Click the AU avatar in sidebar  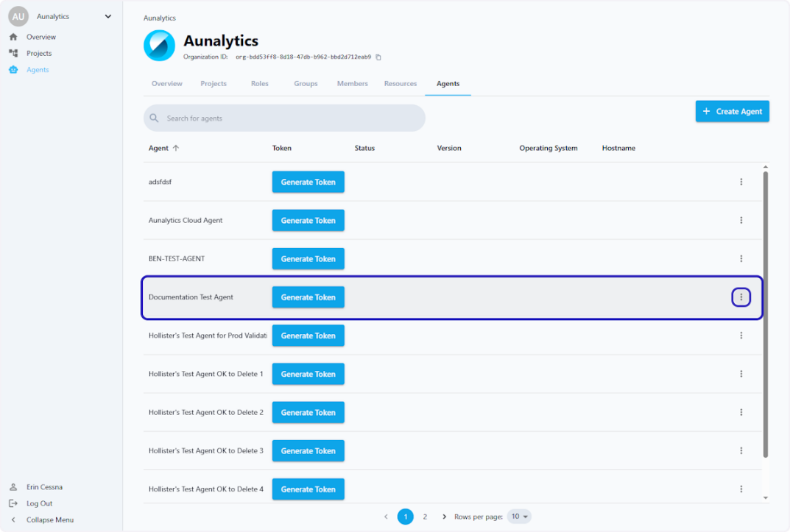click(18, 16)
